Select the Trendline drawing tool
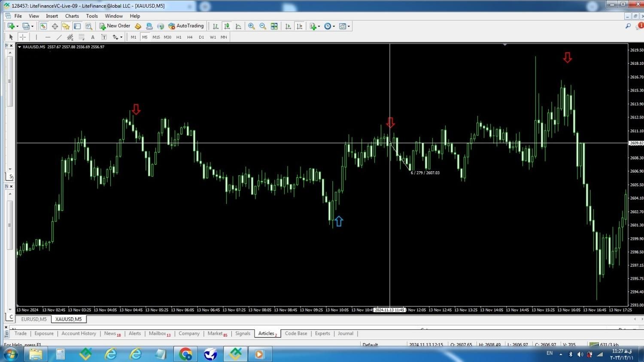Image resolution: width=644 pixels, height=362 pixels. pos(59,37)
